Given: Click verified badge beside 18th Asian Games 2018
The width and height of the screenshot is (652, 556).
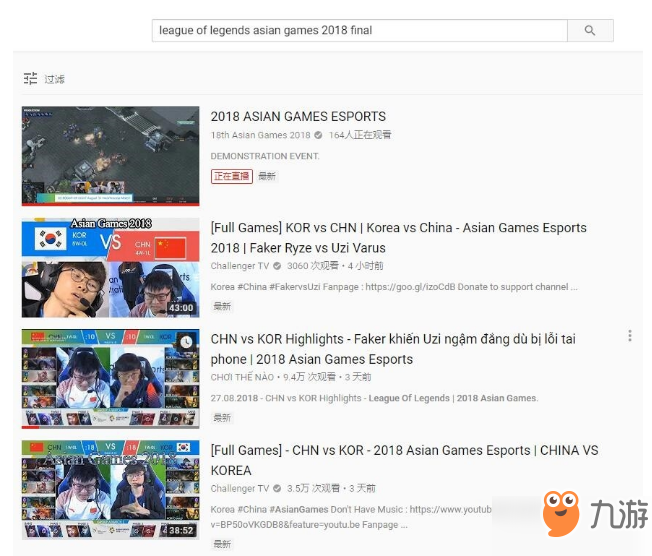Looking at the screenshot, I should click(x=318, y=136).
